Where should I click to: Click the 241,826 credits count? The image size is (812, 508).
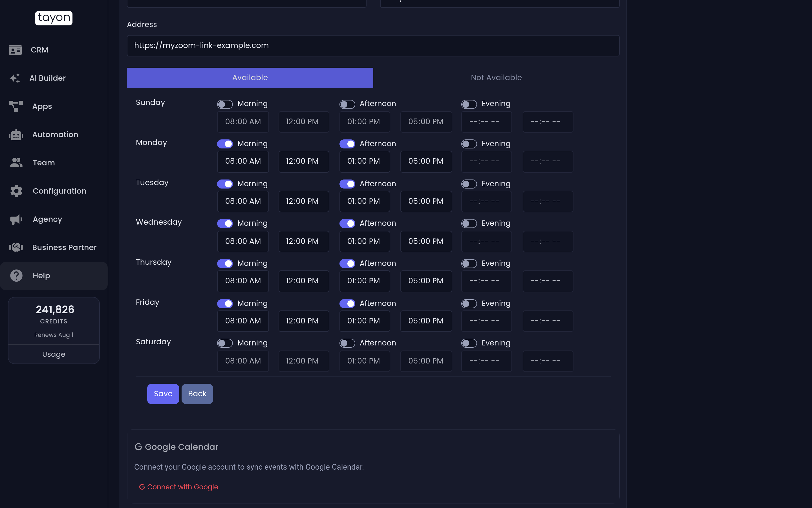55,309
